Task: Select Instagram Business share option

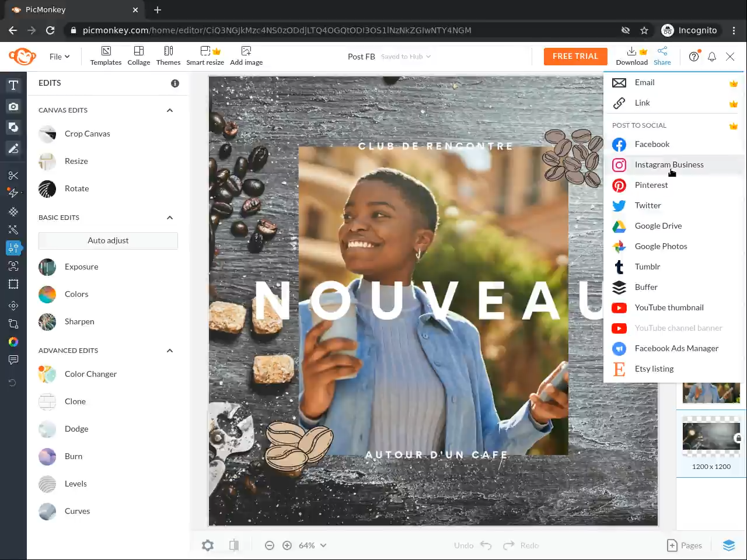Action: pos(674,164)
